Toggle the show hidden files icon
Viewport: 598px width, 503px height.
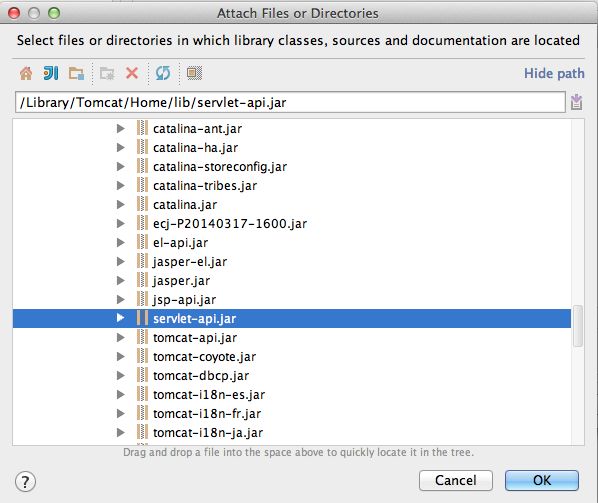tap(194, 73)
